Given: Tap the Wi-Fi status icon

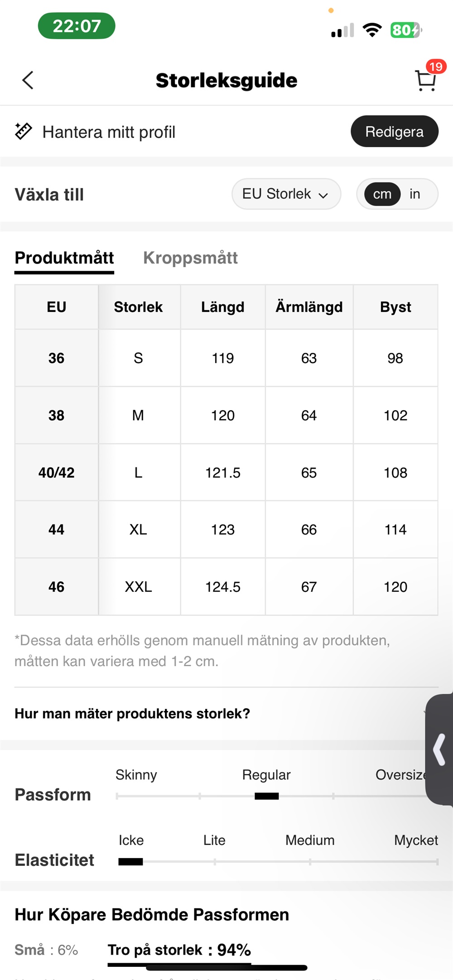Looking at the screenshot, I should [x=372, y=30].
